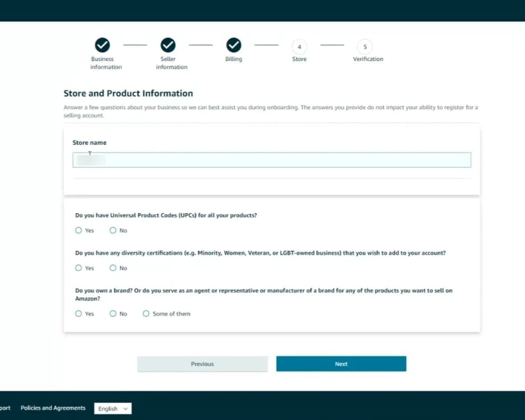Image resolution: width=525 pixels, height=420 pixels.
Task: Click the Do you own a brand question text
Action: (264, 294)
